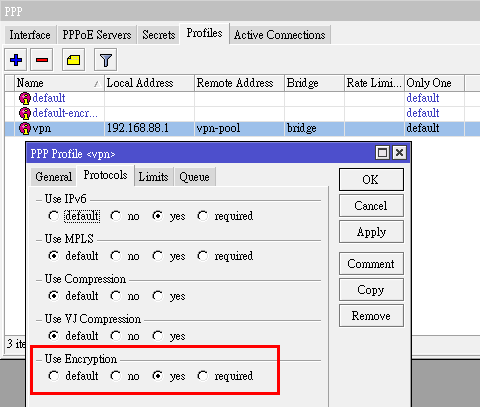
Task: Select the default profile name text
Action: coord(49,98)
